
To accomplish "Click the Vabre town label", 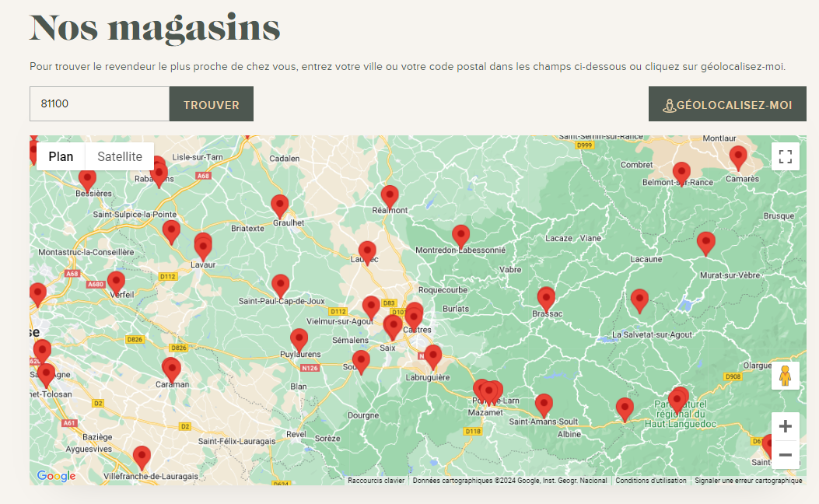I will tap(510, 269).
